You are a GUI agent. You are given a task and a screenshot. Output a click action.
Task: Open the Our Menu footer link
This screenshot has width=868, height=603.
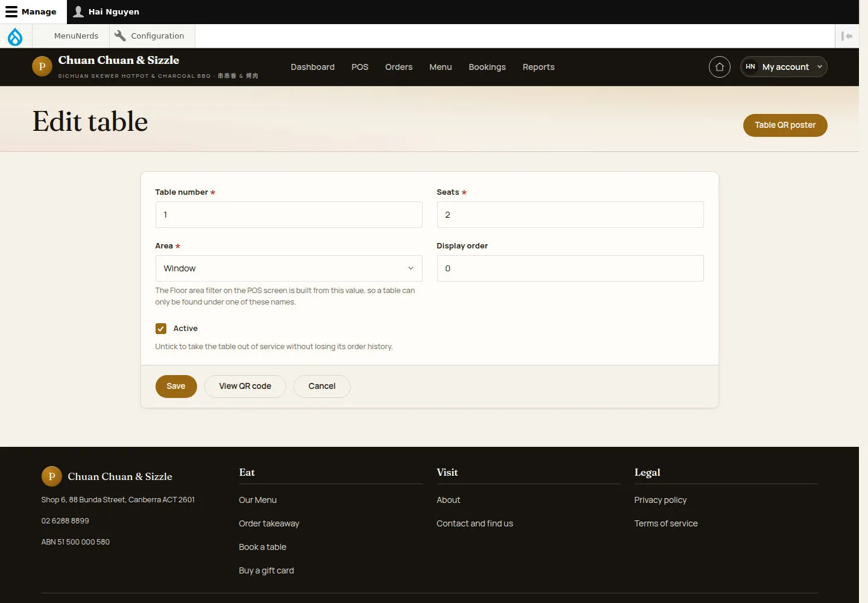[258, 500]
